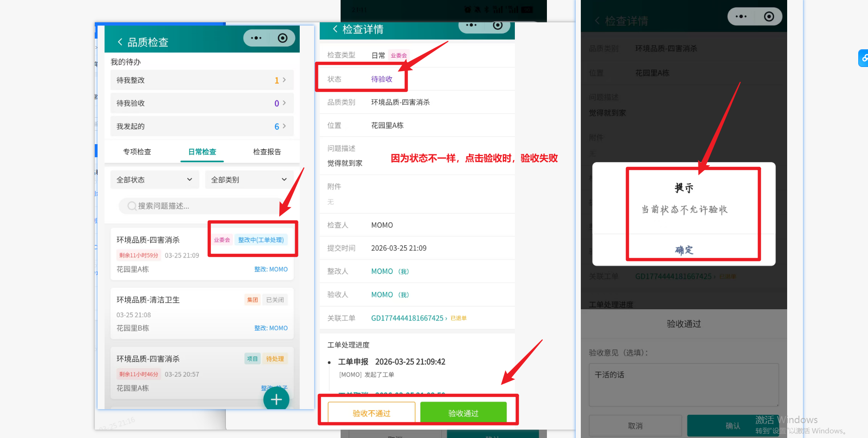Open 待我验收 pending list row

(x=202, y=103)
